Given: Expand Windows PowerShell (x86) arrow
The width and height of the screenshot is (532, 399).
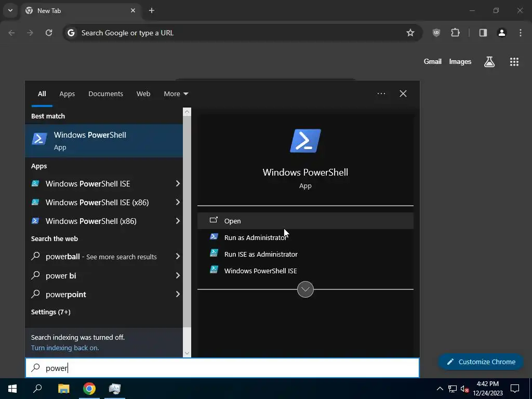Looking at the screenshot, I should pyautogui.click(x=178, y=221).
